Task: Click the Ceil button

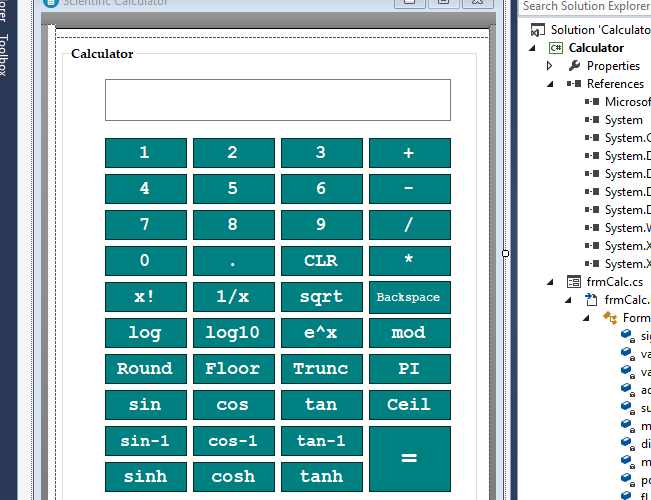Action: 410,405
